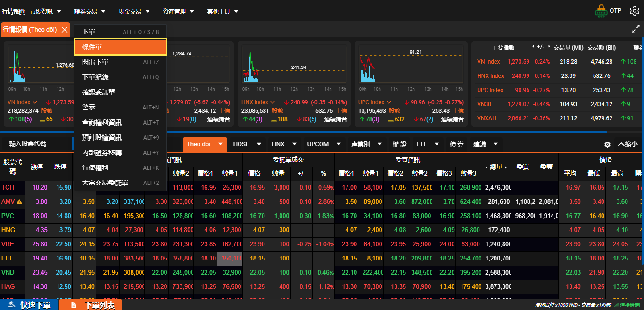Click the 快速下單 button

tap(29, 305)
